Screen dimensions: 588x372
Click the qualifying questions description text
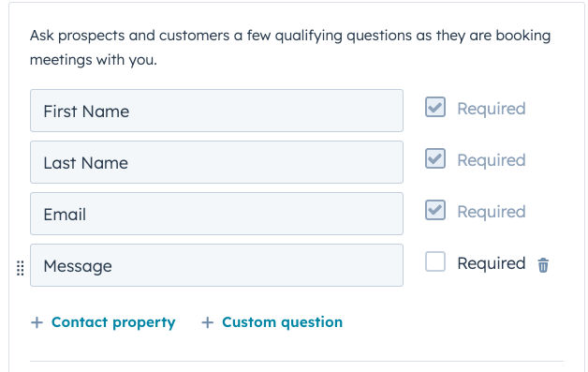[x=290, y=48]
